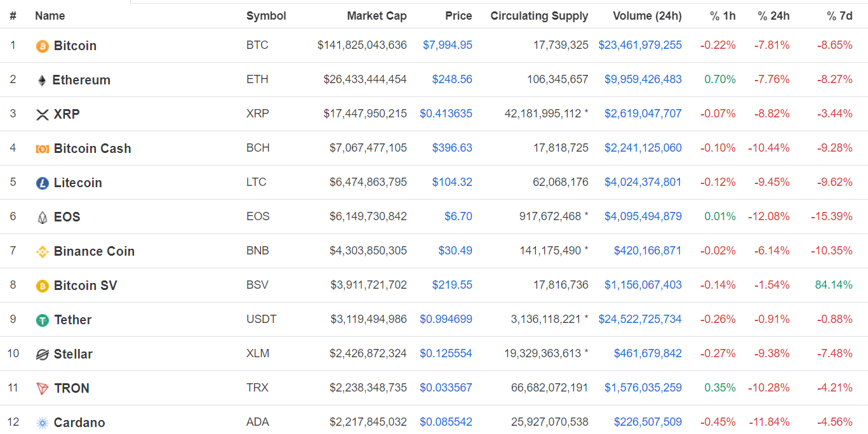Click the Ethereum diamond logo icon
868x434 pixels.
click(42, 81)
